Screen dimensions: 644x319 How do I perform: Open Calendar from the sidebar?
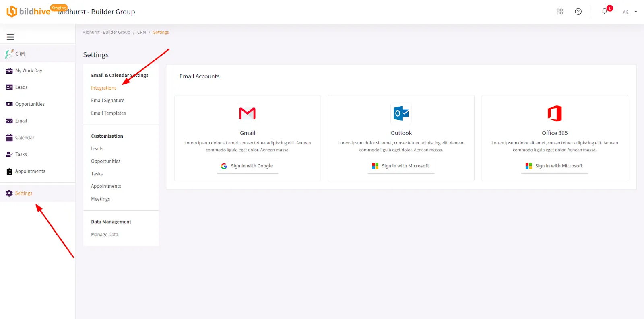point(25,138)
